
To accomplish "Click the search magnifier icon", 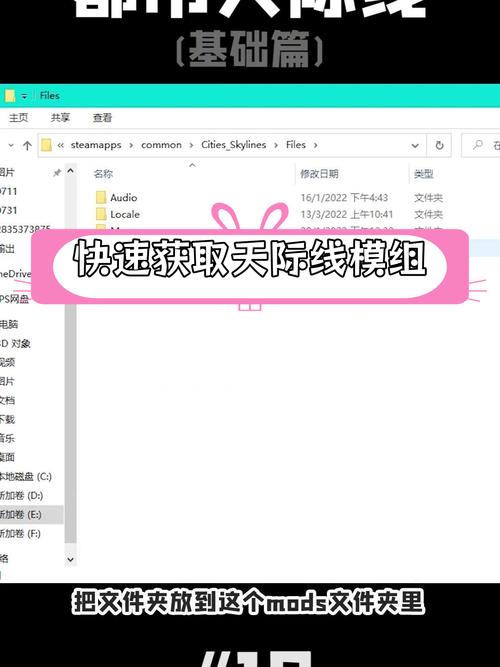I will (478, 145).
